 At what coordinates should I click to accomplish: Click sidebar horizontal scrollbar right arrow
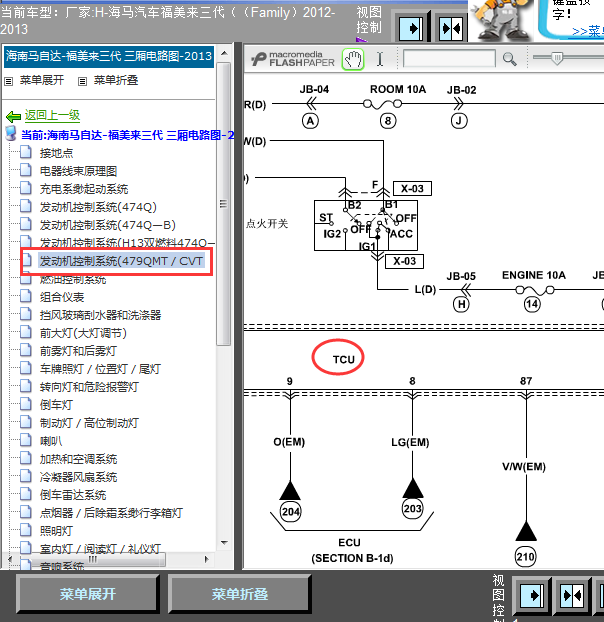tap(206, 559)
